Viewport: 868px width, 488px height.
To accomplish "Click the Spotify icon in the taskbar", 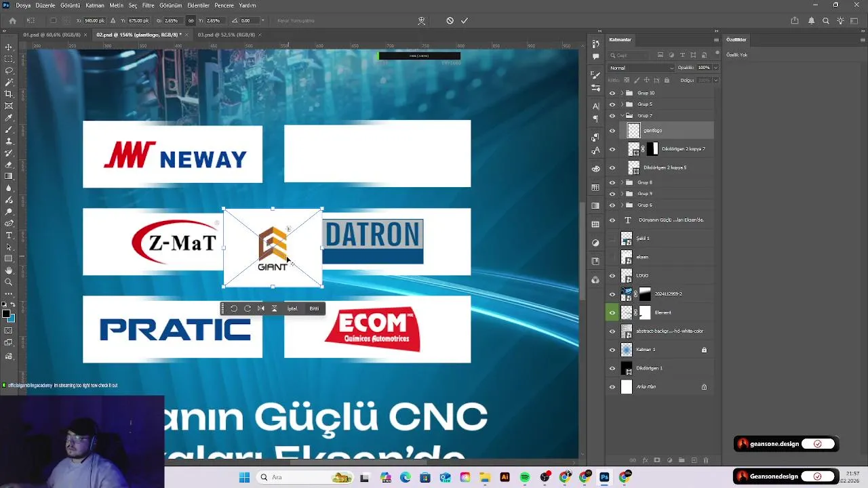I will 525,477.
